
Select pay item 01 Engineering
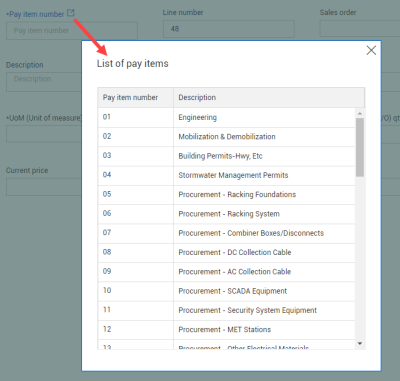point(226,117)
